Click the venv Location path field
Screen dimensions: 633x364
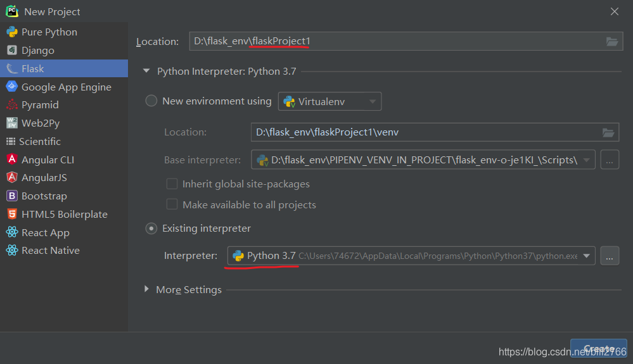click(x=435, y=132)
